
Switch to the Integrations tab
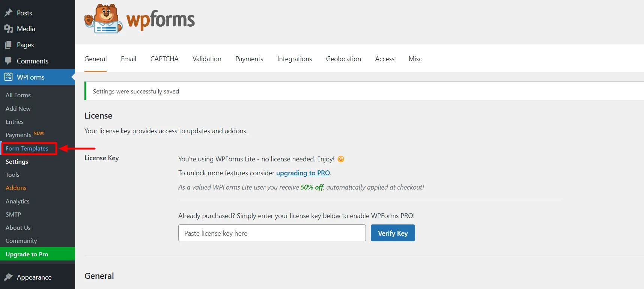coord(295,59)
